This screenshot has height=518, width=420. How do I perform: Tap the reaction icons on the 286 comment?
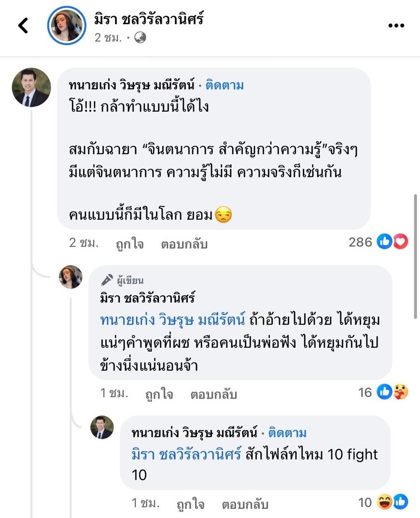coord(392,242)
